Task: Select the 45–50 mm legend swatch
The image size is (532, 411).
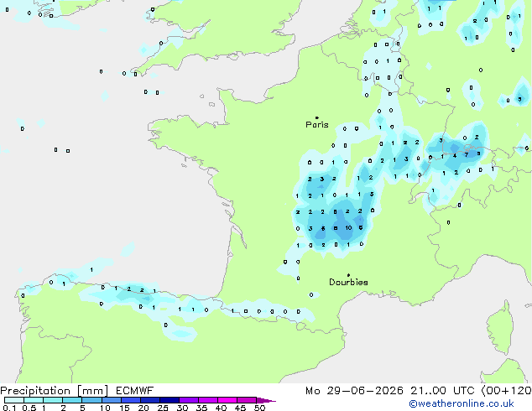Action: [247, 400]
